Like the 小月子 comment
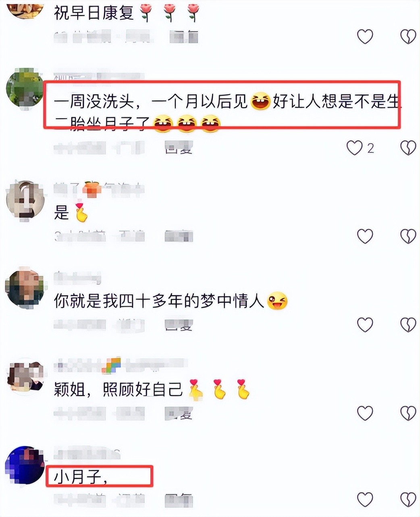This screenshot has height=517, width=420. pos(365,500)
